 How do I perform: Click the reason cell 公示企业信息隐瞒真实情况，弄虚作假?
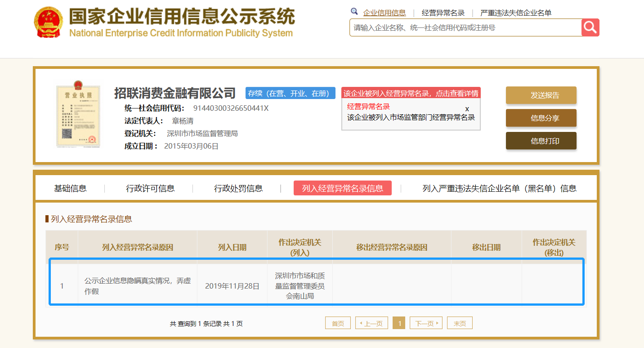138,286
